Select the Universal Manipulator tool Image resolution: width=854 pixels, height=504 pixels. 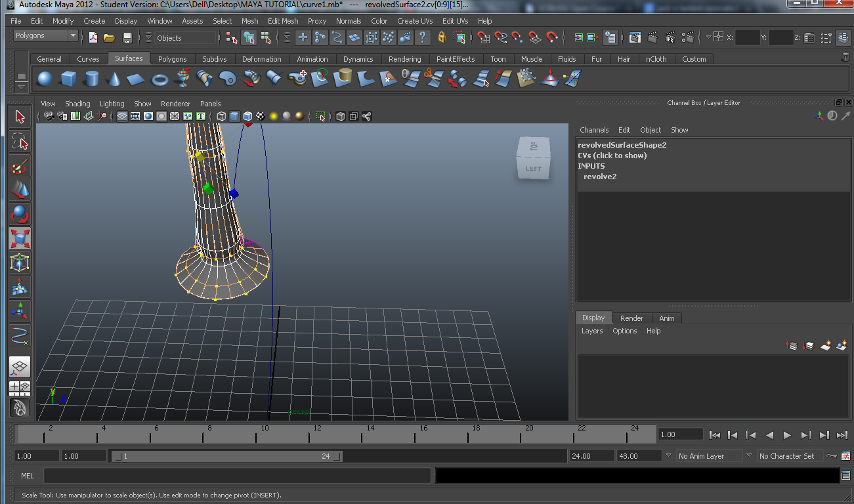pyautogui.click(x=20, y=262)
